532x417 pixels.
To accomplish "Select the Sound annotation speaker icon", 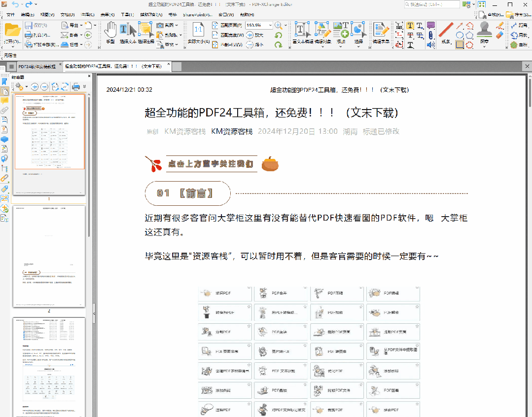I will [431, 44].
